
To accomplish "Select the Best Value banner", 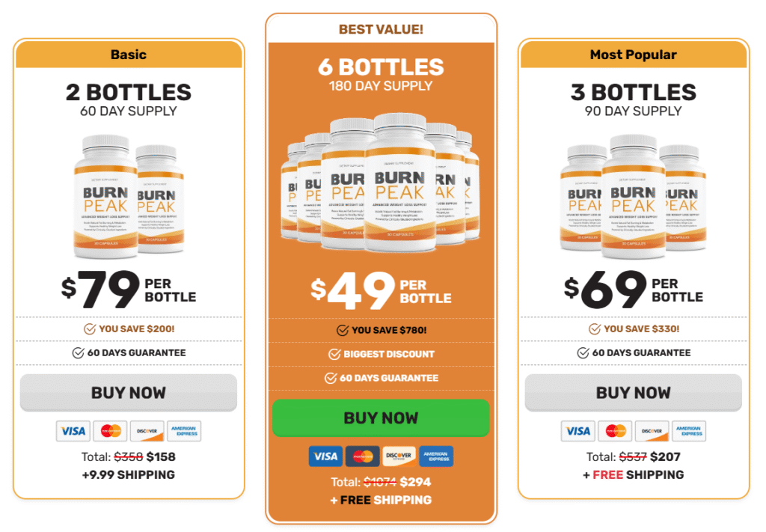I will coord(381,29).
